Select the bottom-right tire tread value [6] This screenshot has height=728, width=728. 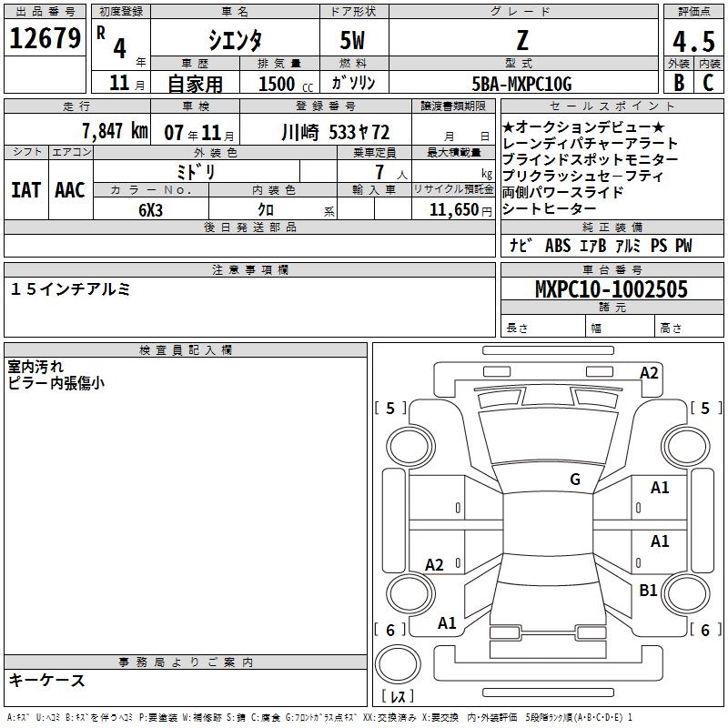(x=702, y=630)
